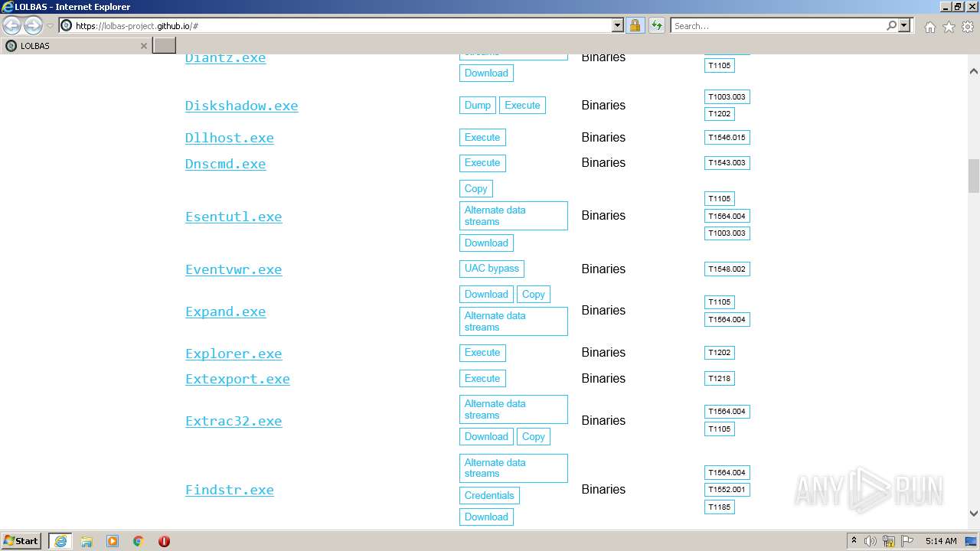Click the page vertical scrollbar thumb
Viewport: 980px width, 551px height.
tap(974, 176)
